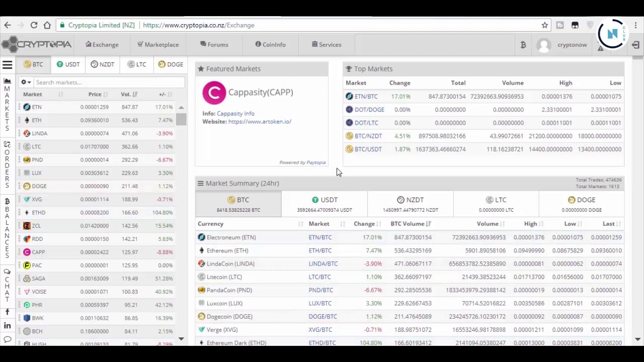
Task: Switch Market Summary to NZDT tab
Action: (410, 204)
